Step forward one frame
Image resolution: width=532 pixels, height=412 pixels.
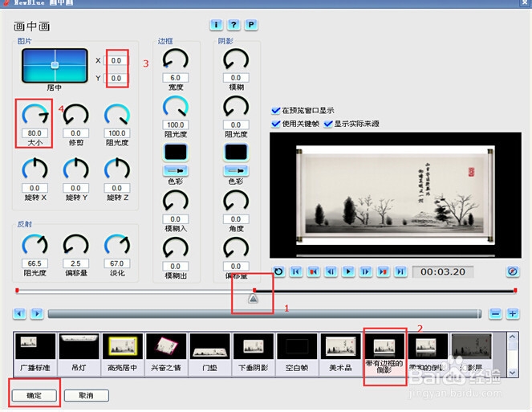click(x=366, y=271)
